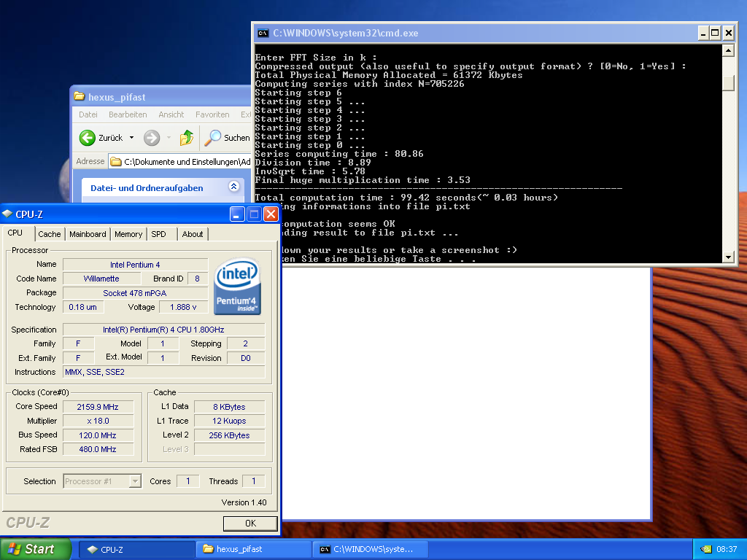The width and height of the screenshot is (747, 560).
Task: Click the L1 Trace value 12 Kuops
Action: [x=229, y=421]
